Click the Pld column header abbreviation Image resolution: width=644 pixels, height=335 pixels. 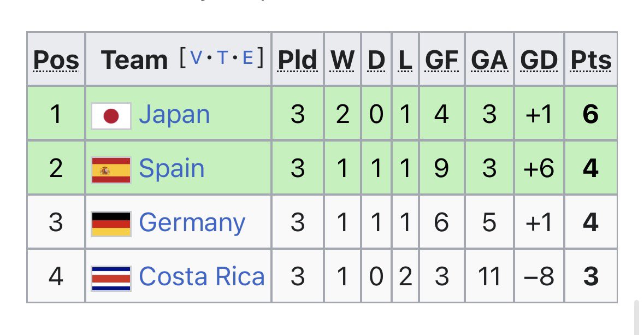point(297,61)
